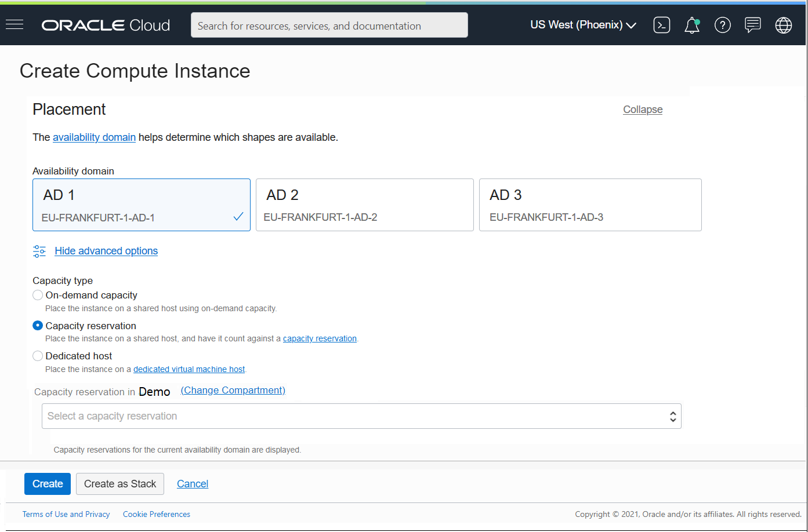Screen dimensions: 808x532
Task: Collapse the Placement section
Action: click(x=642, y=110)
